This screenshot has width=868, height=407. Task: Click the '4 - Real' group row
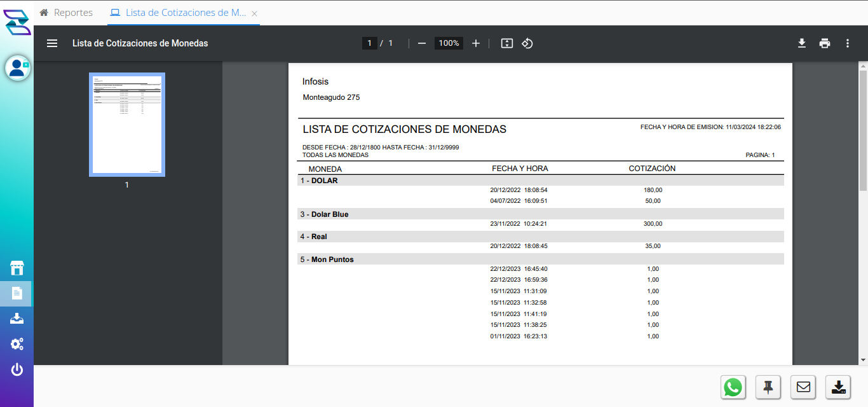click(541, 237)
